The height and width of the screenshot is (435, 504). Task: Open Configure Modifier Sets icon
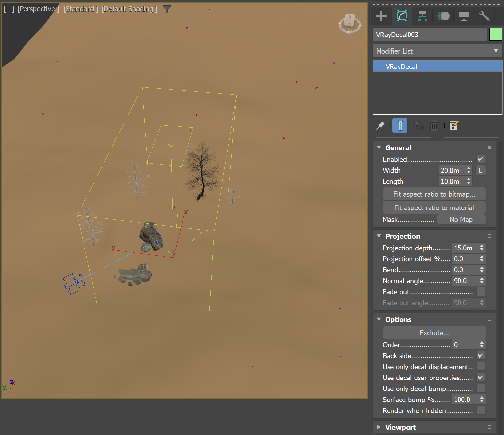pos(453,126)
